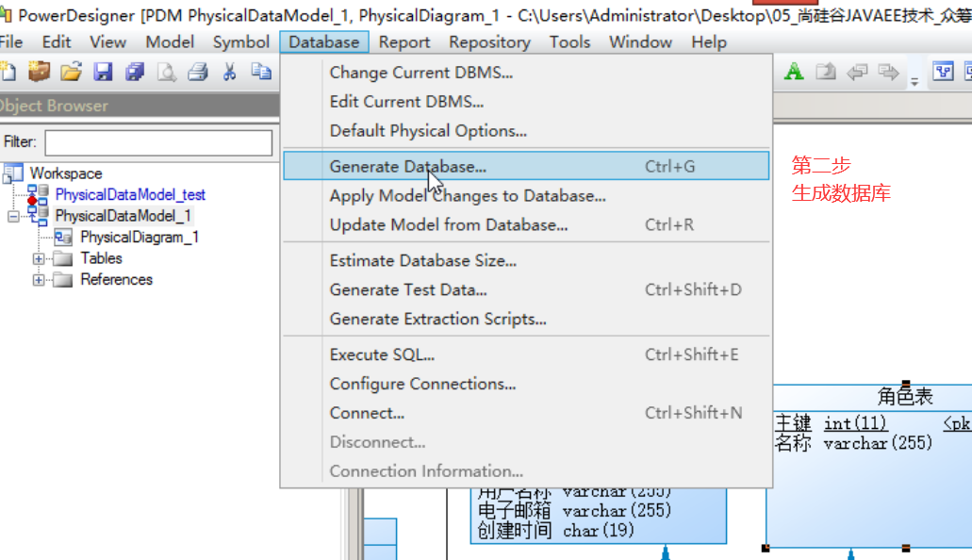This screenshot has width=972, height=560.
Task: Click the Cut scissors icon
Action: pyautogui.click(x=229, y=72)
